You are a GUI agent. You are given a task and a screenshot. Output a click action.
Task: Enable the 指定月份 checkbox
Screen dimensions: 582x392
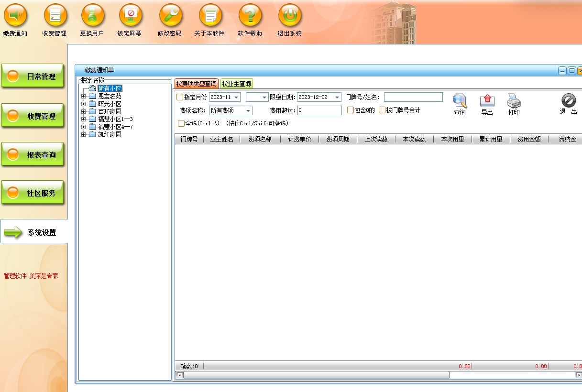pyautogui.click(x=180, y=98)
